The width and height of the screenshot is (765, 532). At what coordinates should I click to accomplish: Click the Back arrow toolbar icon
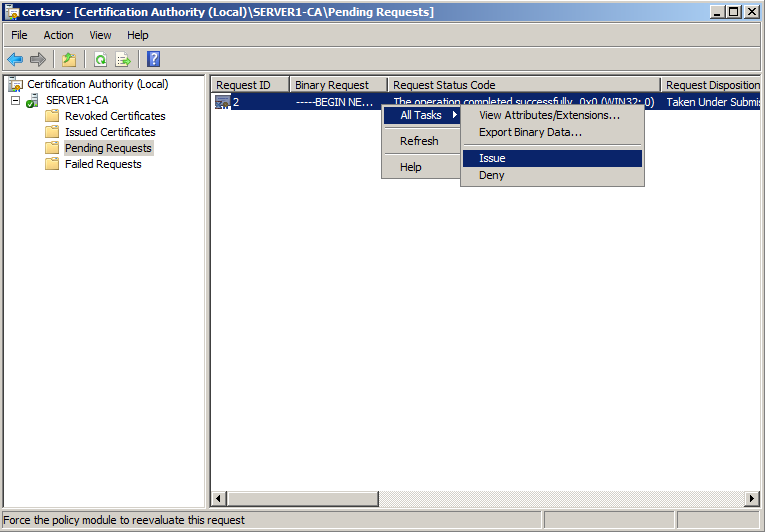(15, 59)
